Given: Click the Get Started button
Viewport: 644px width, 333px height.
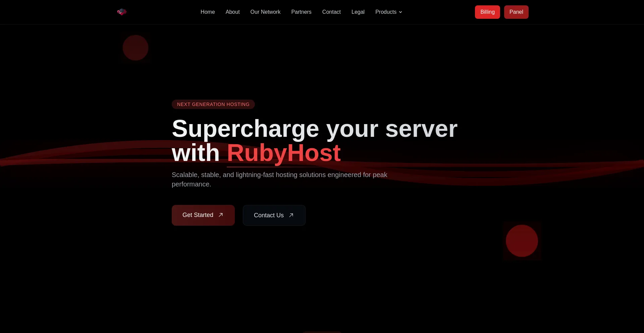Looking at the screenshot, I should pos(203,215).
